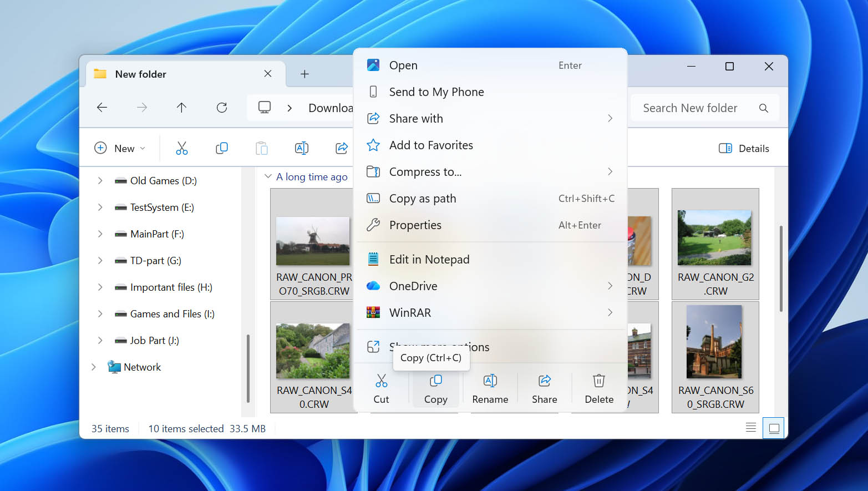Click the This PC monitor icon
The image size is (868, 491).
265,108
